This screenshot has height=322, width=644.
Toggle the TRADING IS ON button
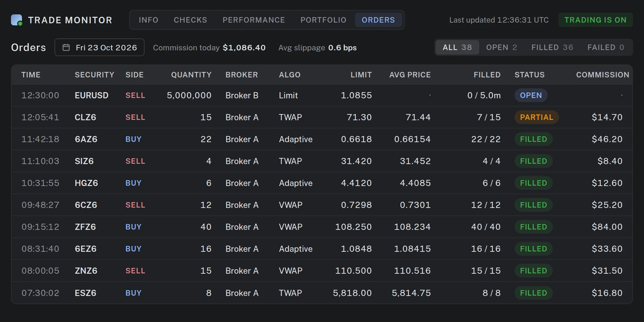coord(595,20)
